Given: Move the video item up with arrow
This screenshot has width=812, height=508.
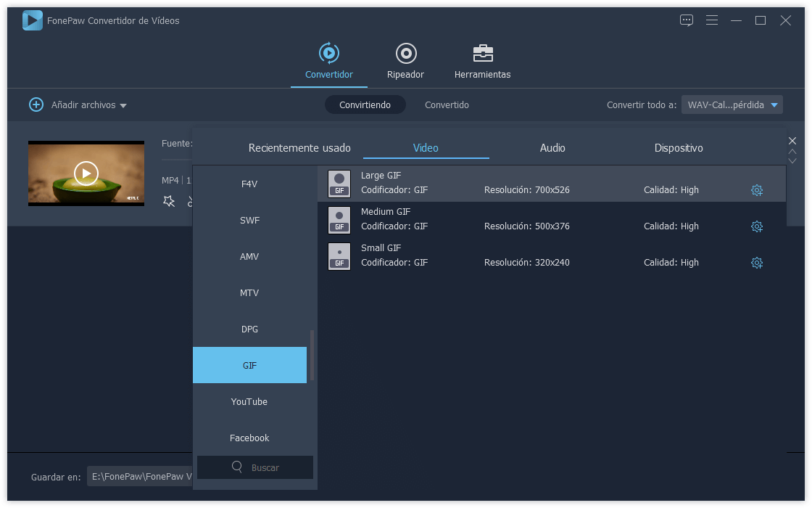Looking at the screenshot, I should 792,152.
